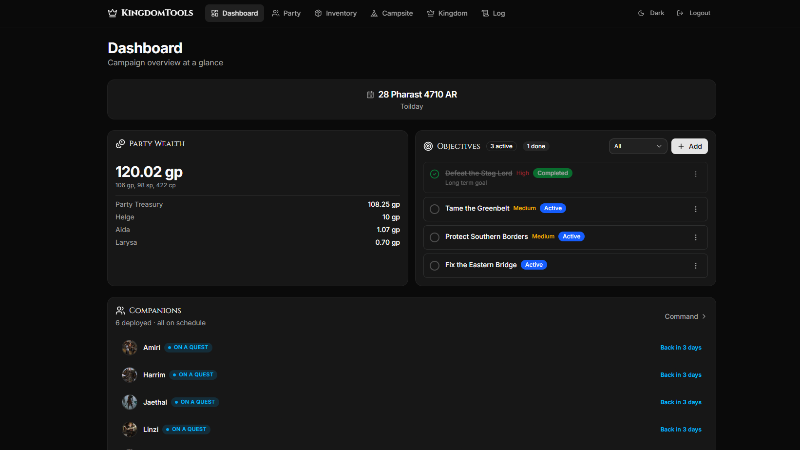Screen dimensions: 800x450
Task: Click the logout arrow icon
Action: click(680, 13)
